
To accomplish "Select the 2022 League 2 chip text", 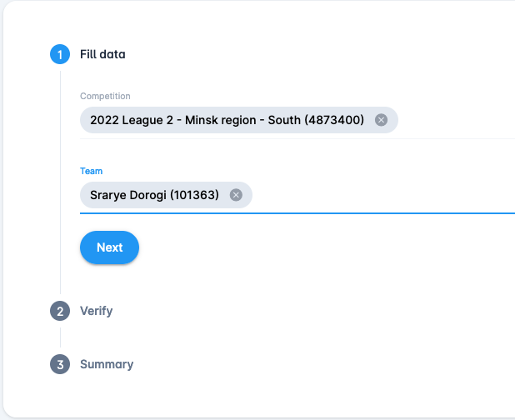I will coord(227,120).
